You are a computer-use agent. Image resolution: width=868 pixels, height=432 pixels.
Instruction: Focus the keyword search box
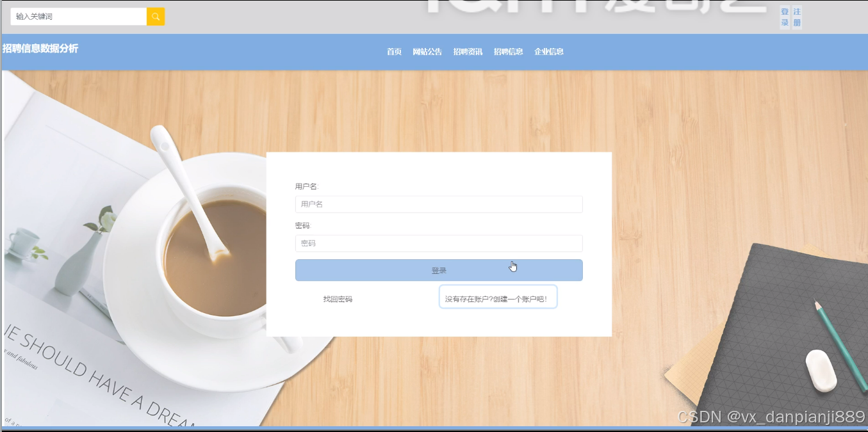[x=79, y=17]
